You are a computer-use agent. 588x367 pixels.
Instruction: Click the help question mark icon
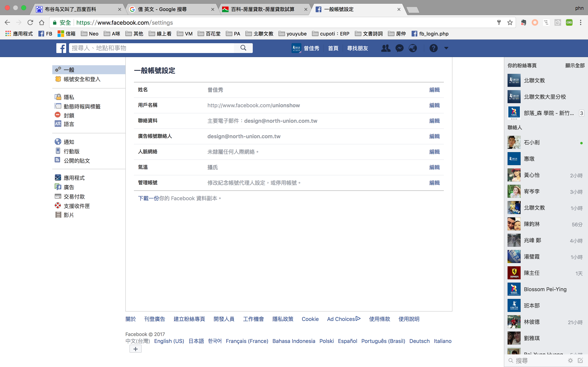click(433, 48)
